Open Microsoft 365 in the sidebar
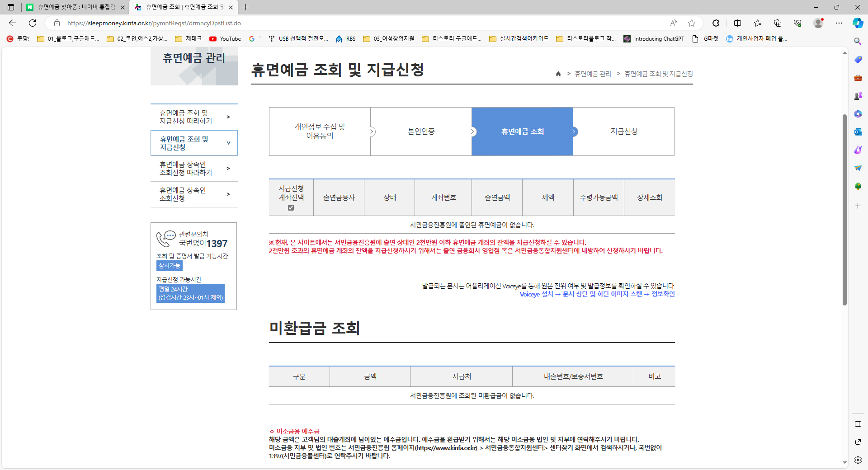The image size is (868, 470). [x=857, y=113]
